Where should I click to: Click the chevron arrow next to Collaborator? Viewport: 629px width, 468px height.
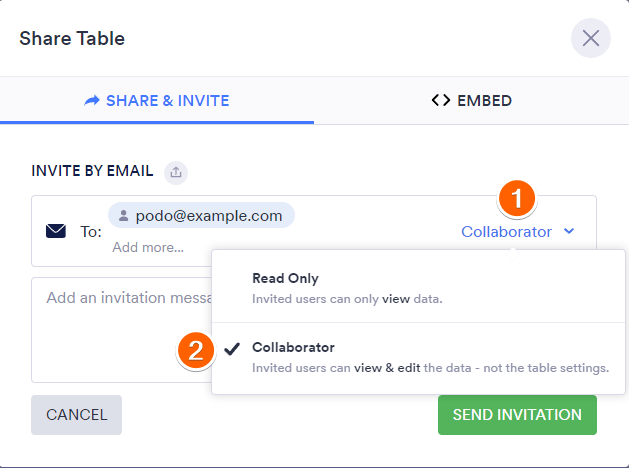569,232
